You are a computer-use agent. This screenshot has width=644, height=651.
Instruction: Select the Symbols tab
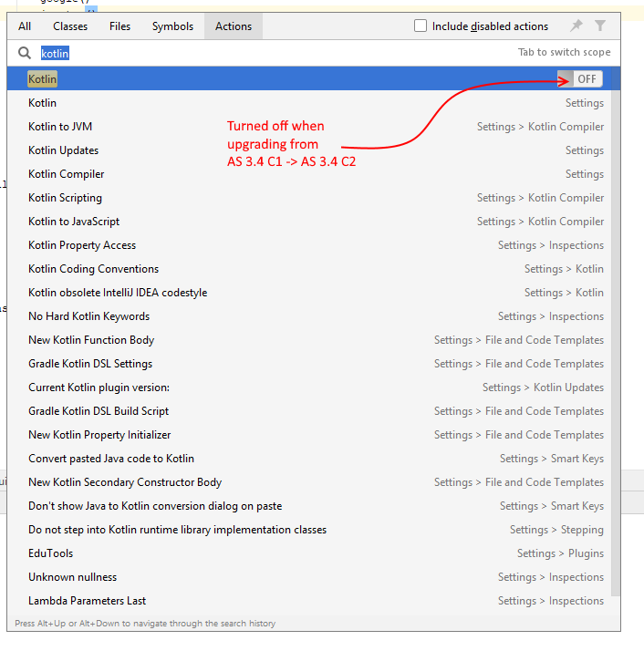172,26
